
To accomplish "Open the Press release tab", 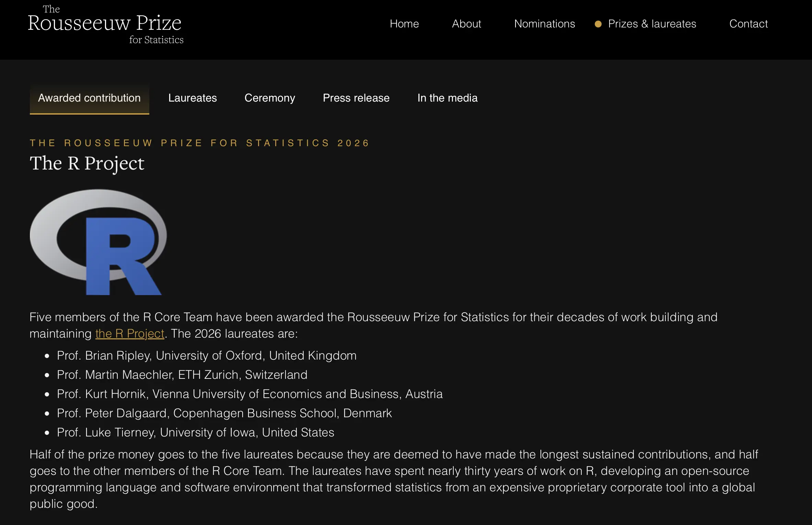I will 356,98.
